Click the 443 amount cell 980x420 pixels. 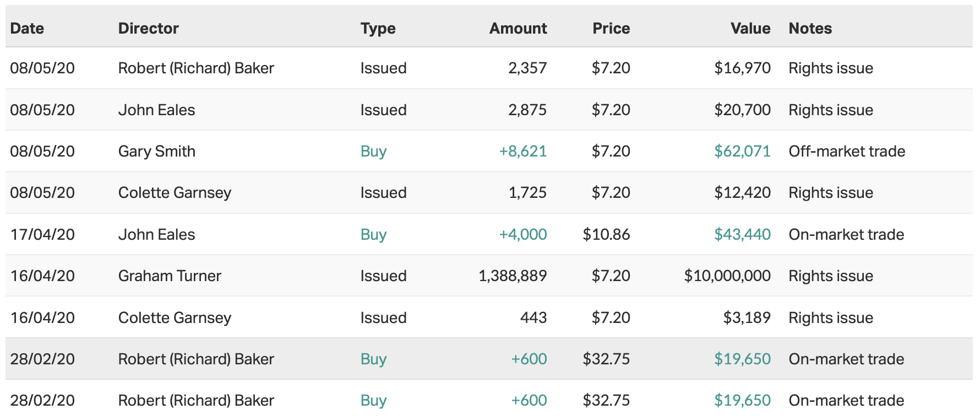[533, 317]
